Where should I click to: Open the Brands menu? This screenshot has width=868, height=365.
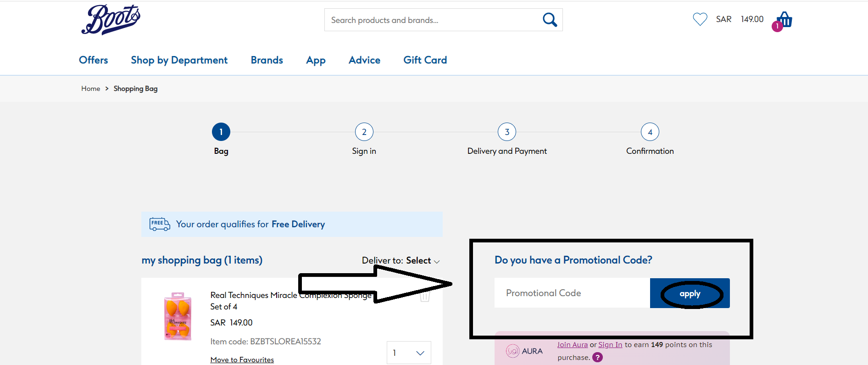(267, 60)
